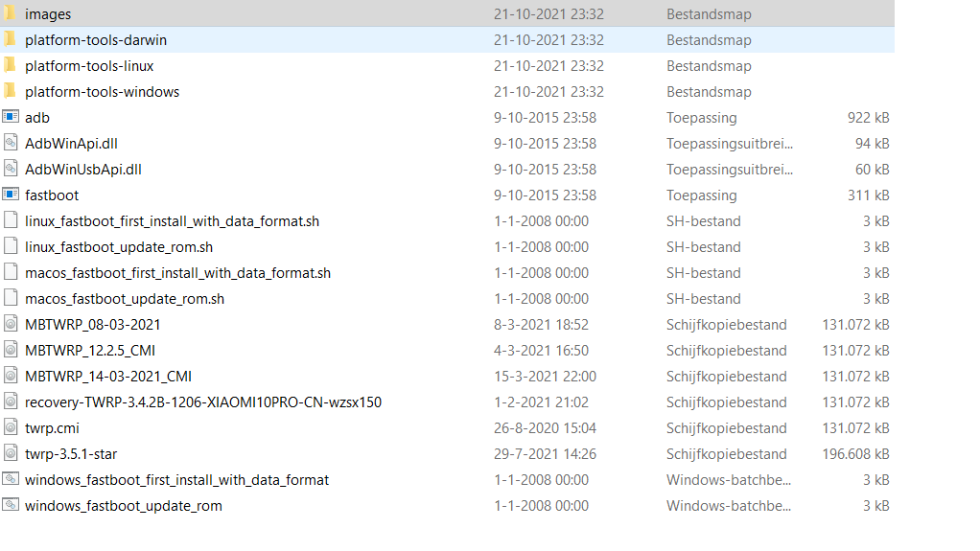Select the platform-tools-darwin folder name
Image resolution: width=980 pixels, height=551 pixels.
[96, 40]
